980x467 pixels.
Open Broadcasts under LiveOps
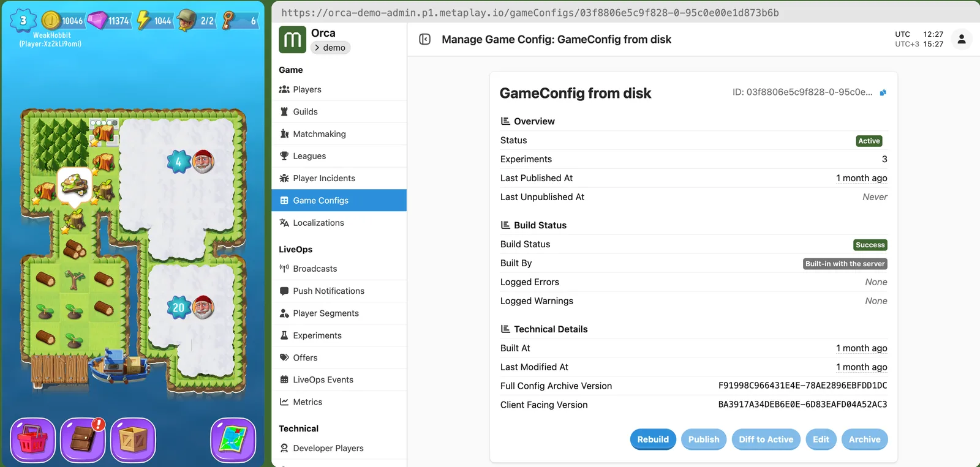(x=339, y=269)
